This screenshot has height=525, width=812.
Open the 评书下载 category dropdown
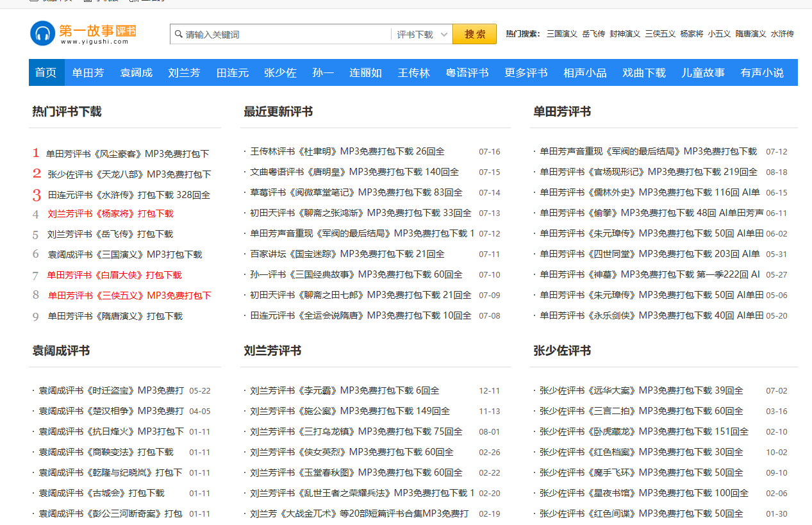coord(421,35)
